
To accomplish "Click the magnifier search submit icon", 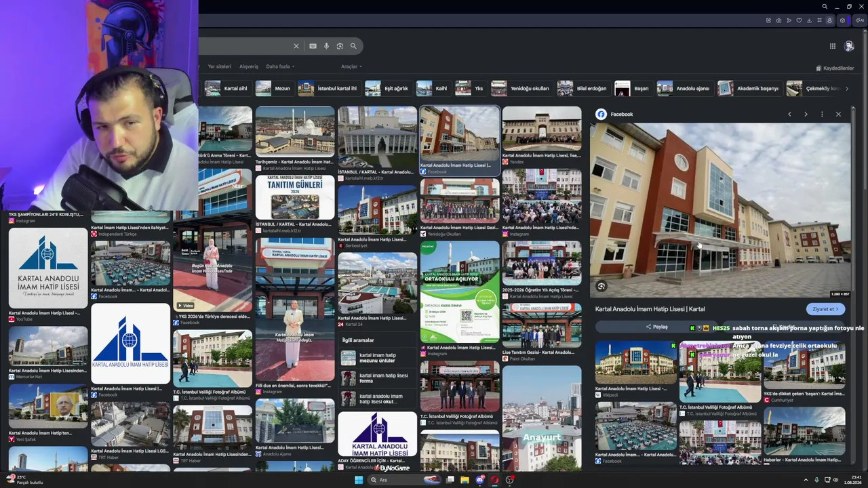I will 353,46.
